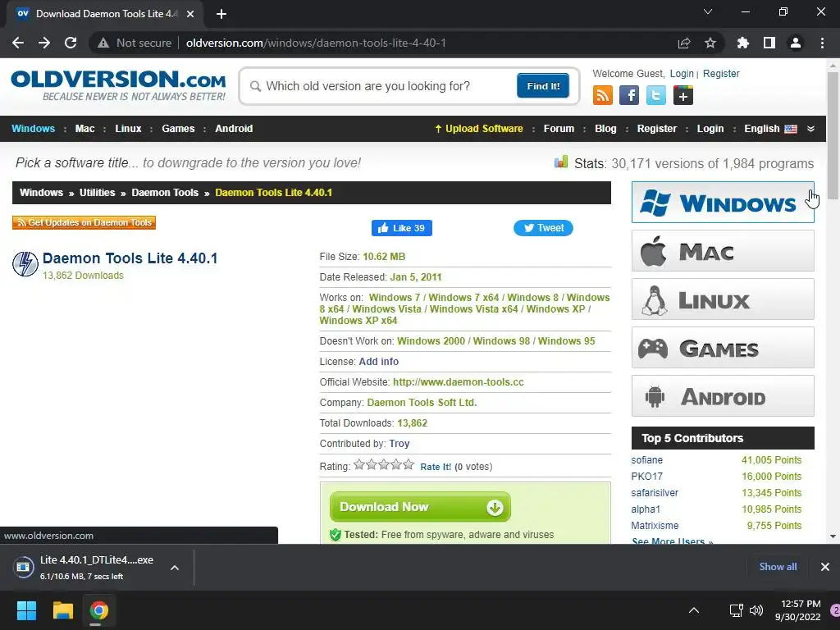The width and height of the screenshot is (840, 630).
Task: Click the stats bar chart icon
Action: (x=561, y=162)
